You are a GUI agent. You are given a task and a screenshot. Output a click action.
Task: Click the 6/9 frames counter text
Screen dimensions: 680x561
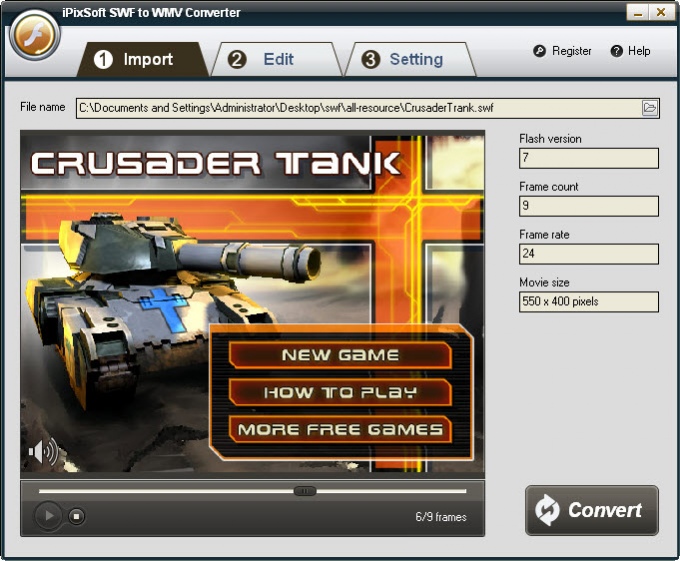(441, 517)
